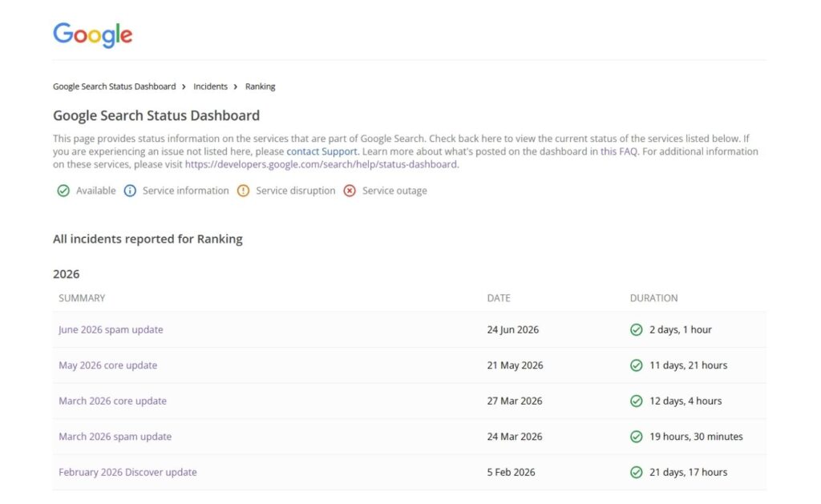Click the chevron after Incidents breadcrumb

236,87
